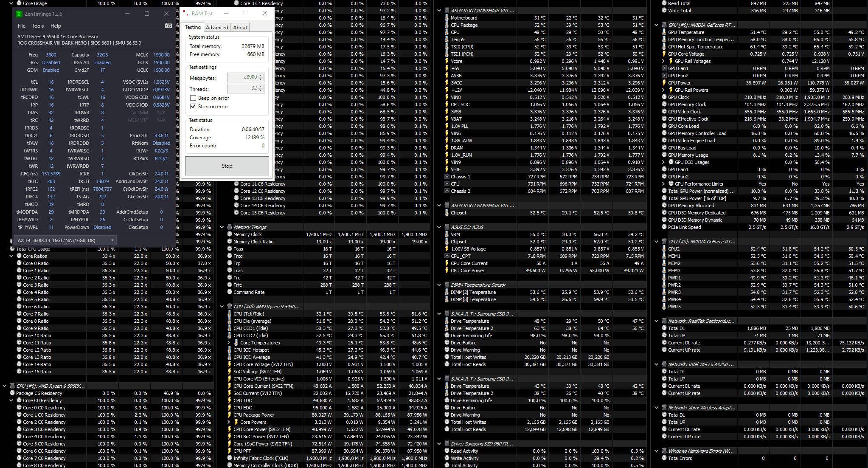
Task: Click the Stop button in RAM Test
Action: click(227, 166)
